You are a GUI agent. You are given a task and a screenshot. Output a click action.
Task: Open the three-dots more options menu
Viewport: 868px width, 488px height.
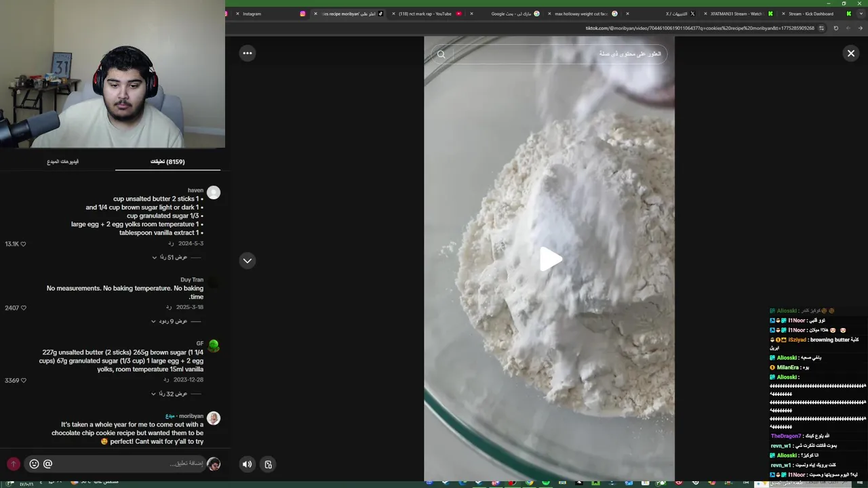[248, 54]
